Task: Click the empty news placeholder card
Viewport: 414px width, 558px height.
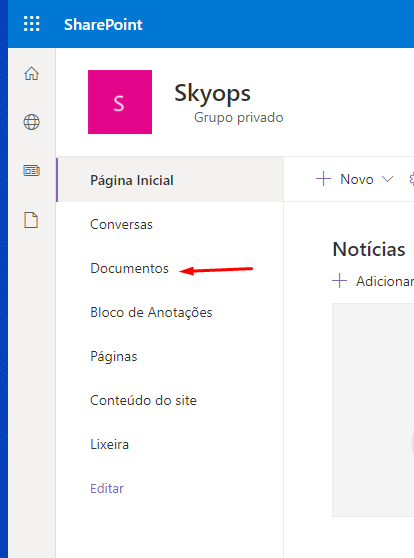Action: coord(373,410)
